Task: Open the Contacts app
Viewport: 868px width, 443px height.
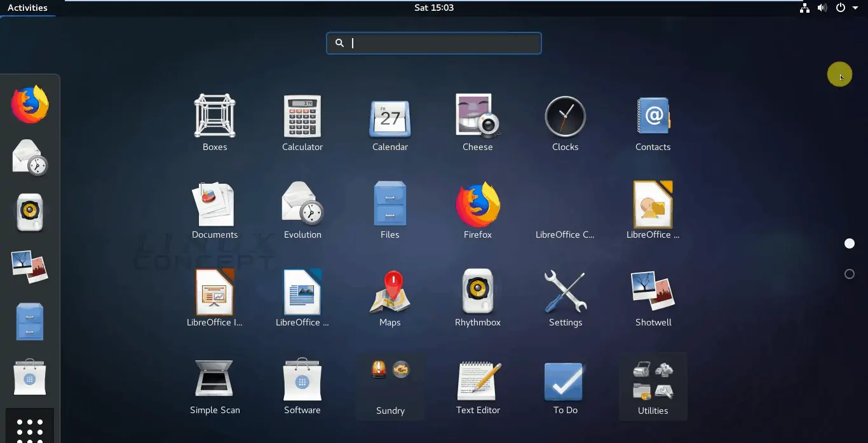Action: pos(653,123)
